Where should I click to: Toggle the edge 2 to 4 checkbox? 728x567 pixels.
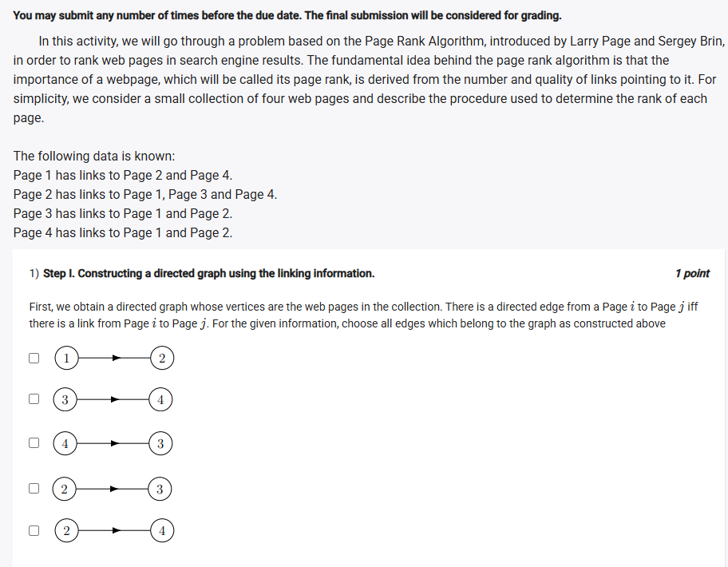34,529
